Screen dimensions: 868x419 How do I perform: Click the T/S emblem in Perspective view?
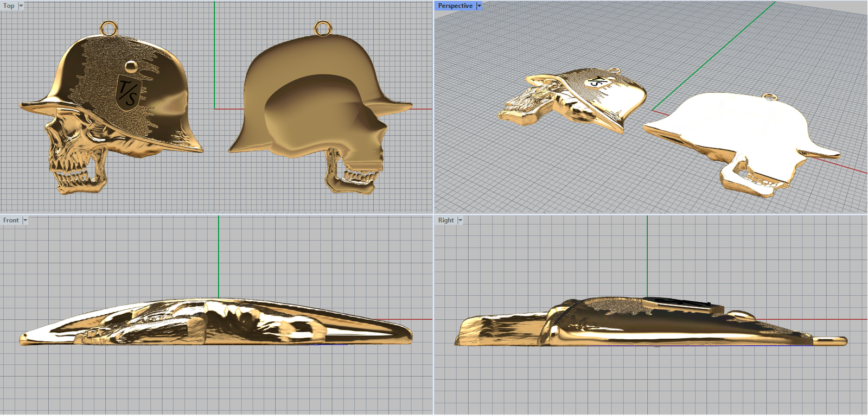point(595,82)
